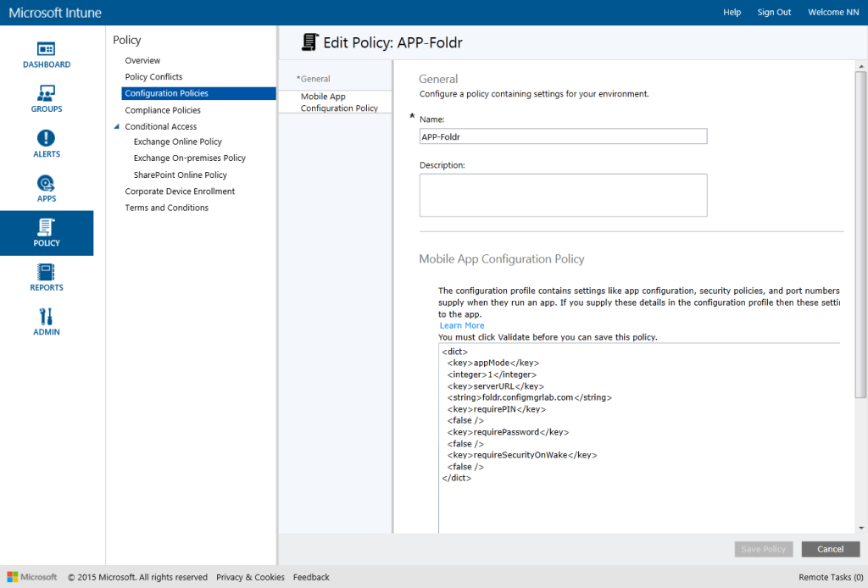The image size is (868, 588).
Task: Open the Reports section
Action: click(x=47, y=278)
